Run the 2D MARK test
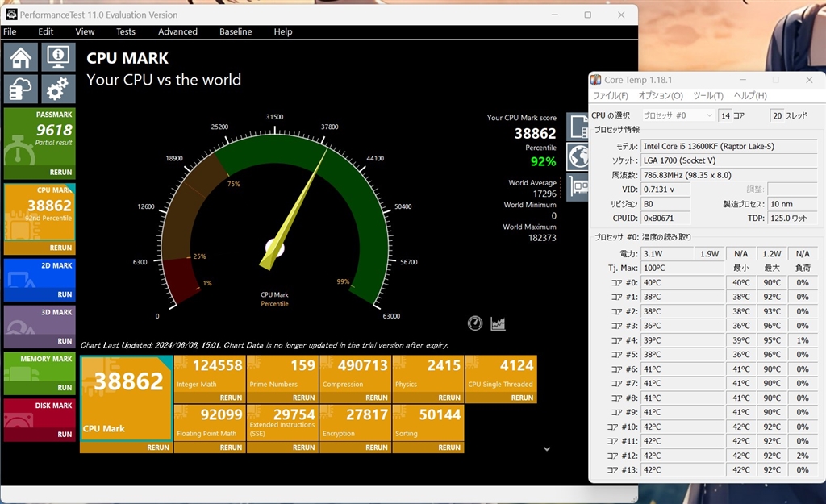This screenshot has width=826, height=504. (65, 294)
